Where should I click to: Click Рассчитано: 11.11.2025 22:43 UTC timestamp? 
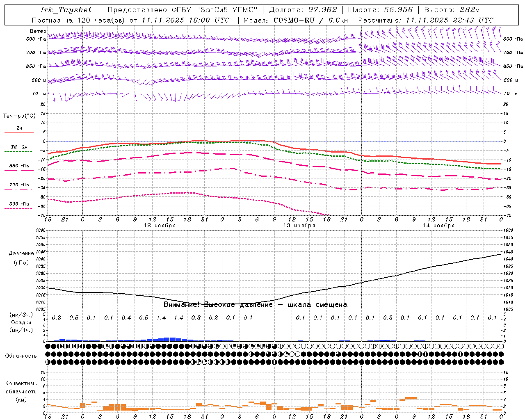point(426,20)
